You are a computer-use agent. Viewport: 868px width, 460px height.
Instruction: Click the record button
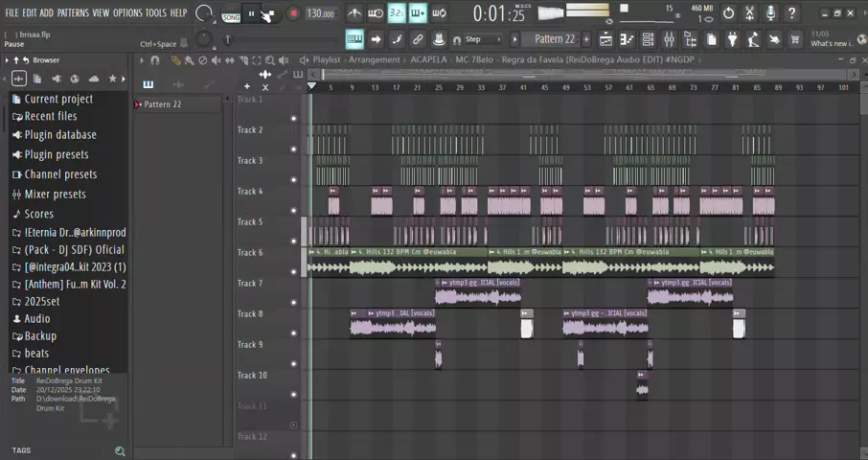pyautogui.click(x=293, y=13)
